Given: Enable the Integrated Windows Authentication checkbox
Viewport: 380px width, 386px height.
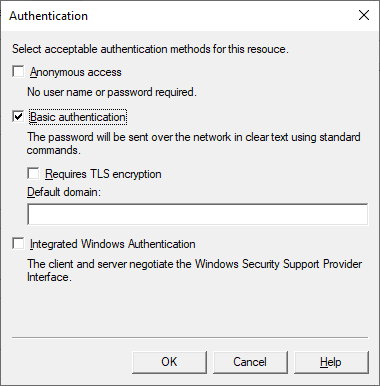Looking at the screenshot, I should coord(18,243).
